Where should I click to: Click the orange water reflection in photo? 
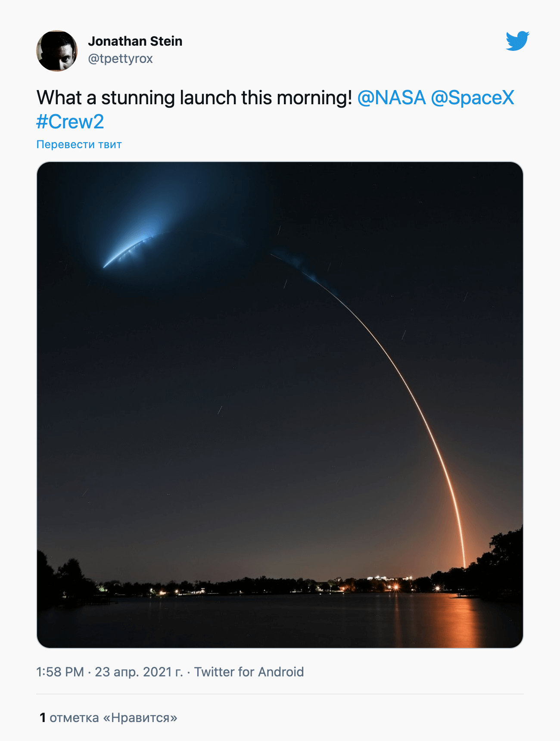[x=461, y=620]
